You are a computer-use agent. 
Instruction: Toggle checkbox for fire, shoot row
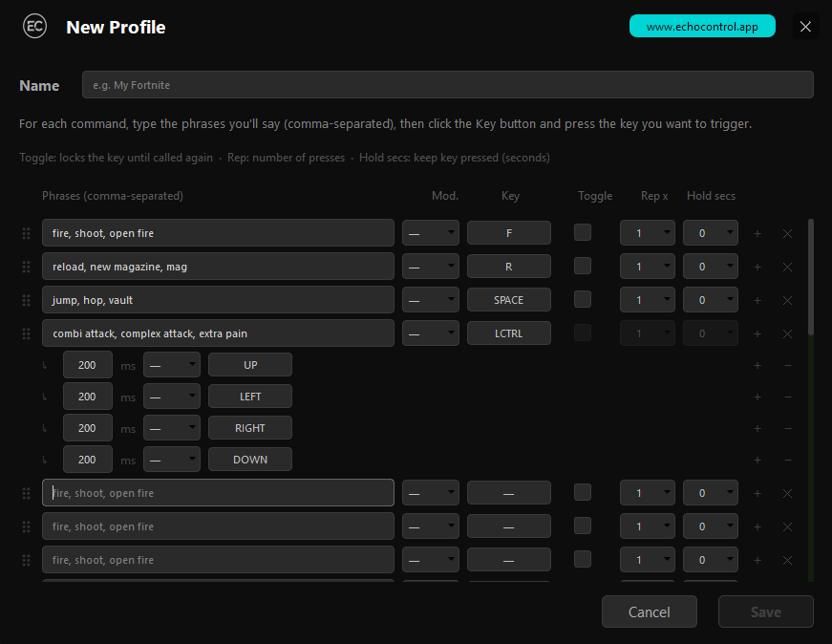point(583,232)
